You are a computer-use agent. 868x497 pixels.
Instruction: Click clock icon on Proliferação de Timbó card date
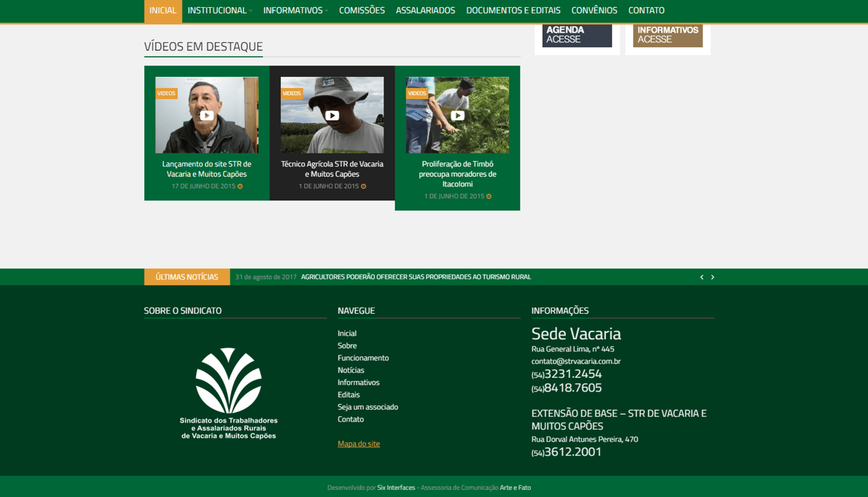489,197
